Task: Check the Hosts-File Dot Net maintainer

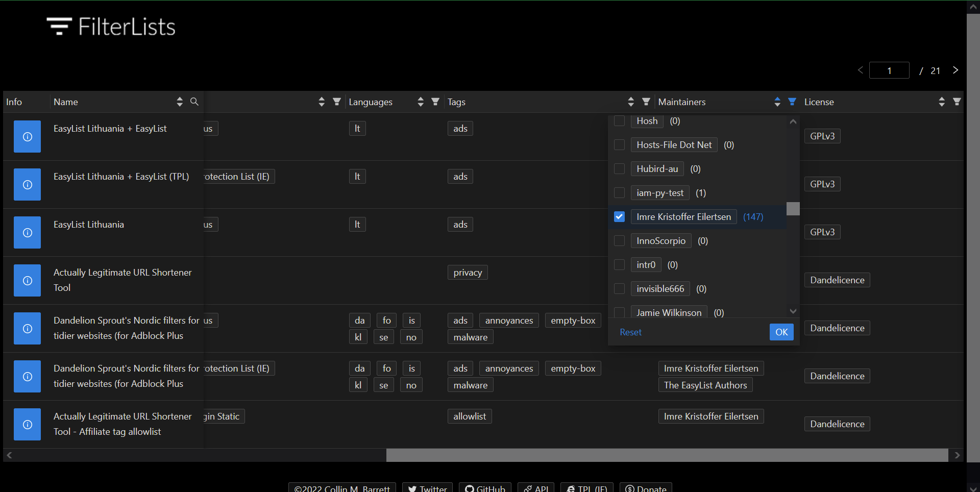Action: tap(619, 144)
